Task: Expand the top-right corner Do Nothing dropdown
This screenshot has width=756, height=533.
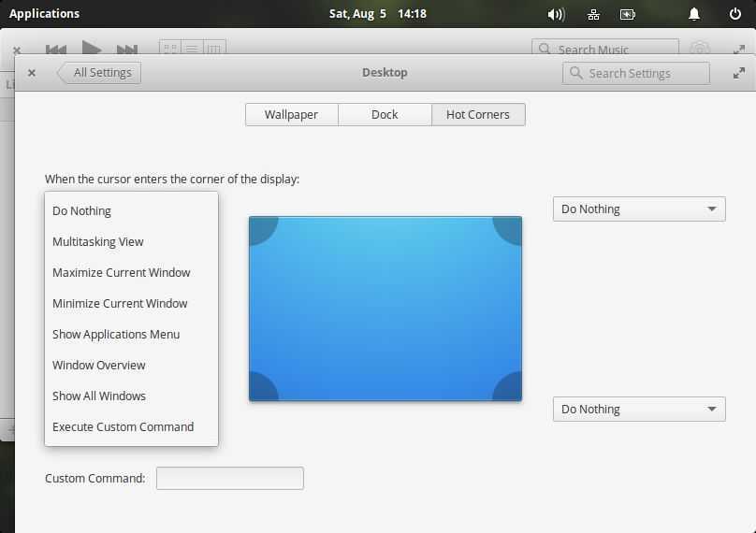Action: [639, 209]
